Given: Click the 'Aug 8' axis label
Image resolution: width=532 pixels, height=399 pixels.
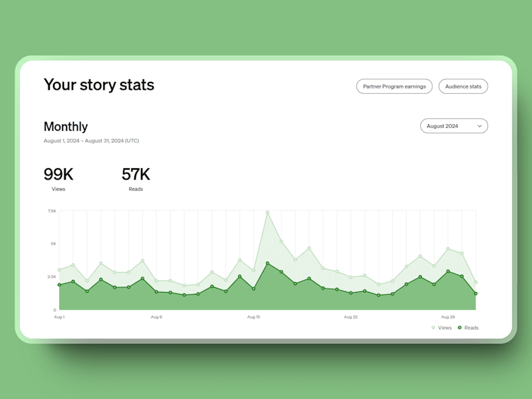Looking at the screenshot, I should coord(156,317).
